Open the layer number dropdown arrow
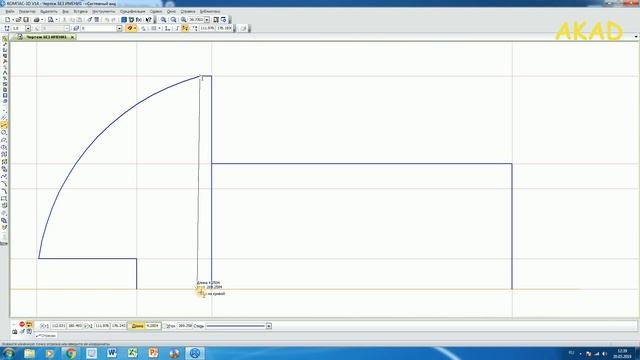The width and height of the screenshot is (640, 360). click(119, 29)
